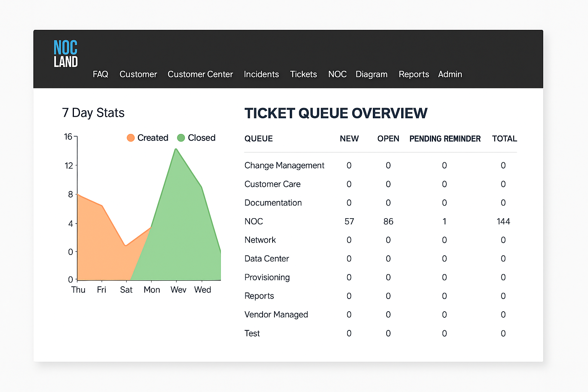
Task: Click the Wev axis label
Action: pyautogui.click(x=178, y=290)
